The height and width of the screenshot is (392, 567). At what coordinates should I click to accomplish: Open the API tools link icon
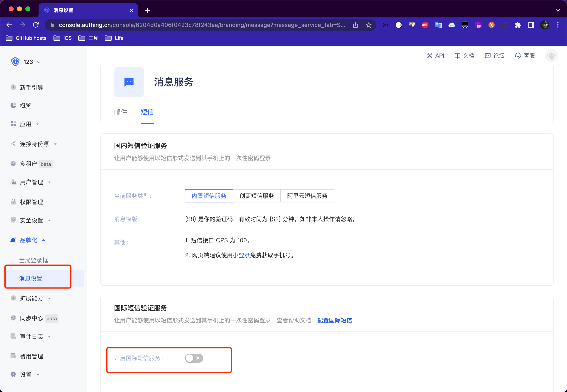pos(430,56)
